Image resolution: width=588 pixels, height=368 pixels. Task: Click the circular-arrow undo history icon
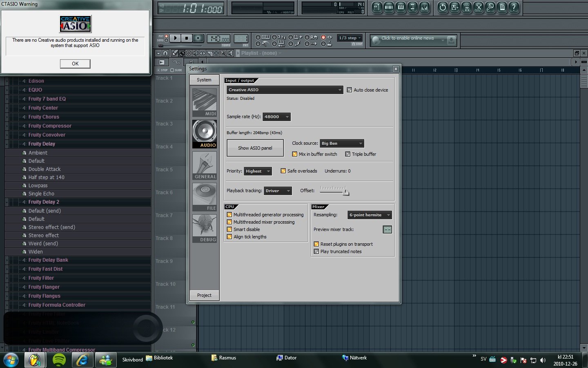pyautogui.click(x=443, y=7)
